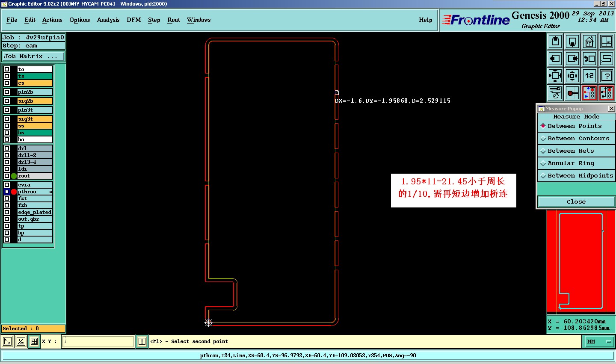The height and width of the screenshot is (364, 616).
Task: Select the bo layer name
Action: 35,139
